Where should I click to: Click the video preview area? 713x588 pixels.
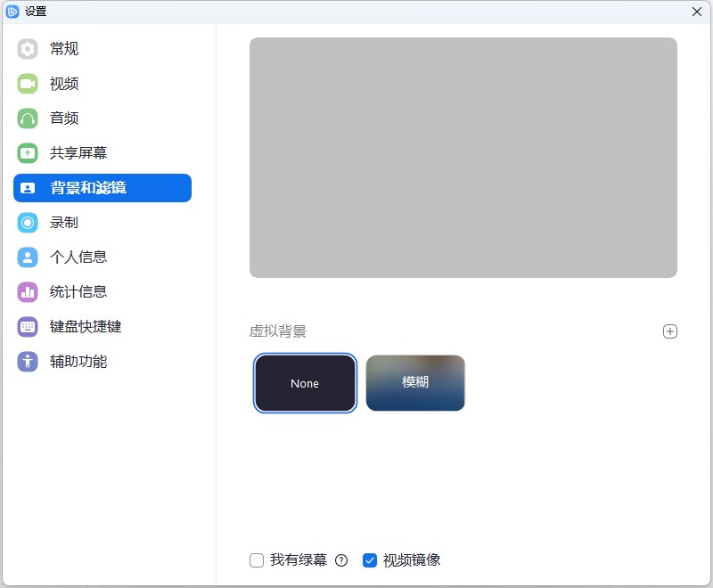click(463, 157)
